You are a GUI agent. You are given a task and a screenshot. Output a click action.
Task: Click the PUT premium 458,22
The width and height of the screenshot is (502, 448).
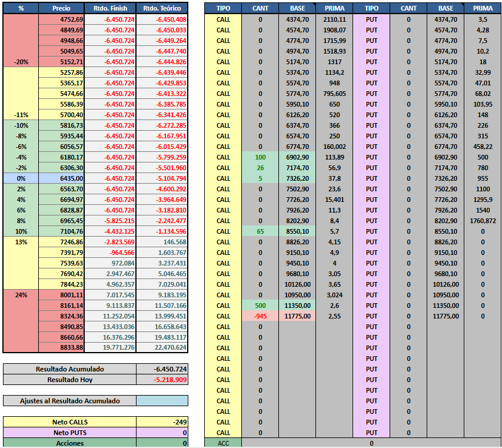pos(483,147)
